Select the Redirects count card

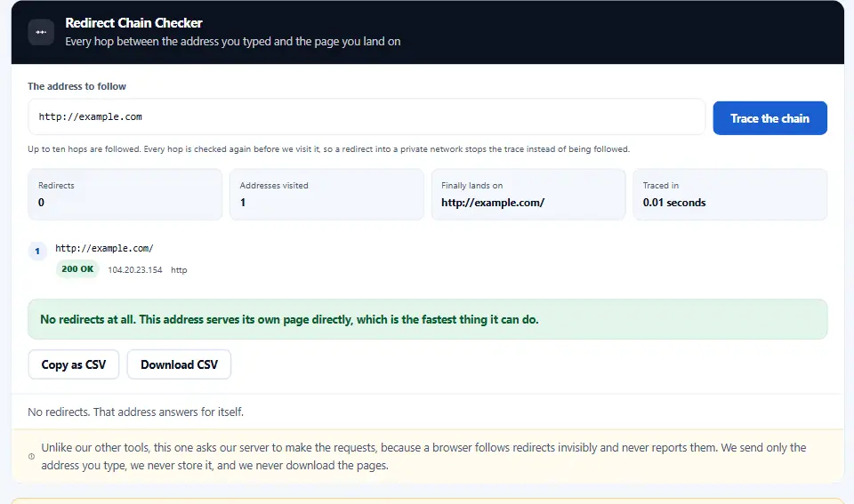point(125,195)
